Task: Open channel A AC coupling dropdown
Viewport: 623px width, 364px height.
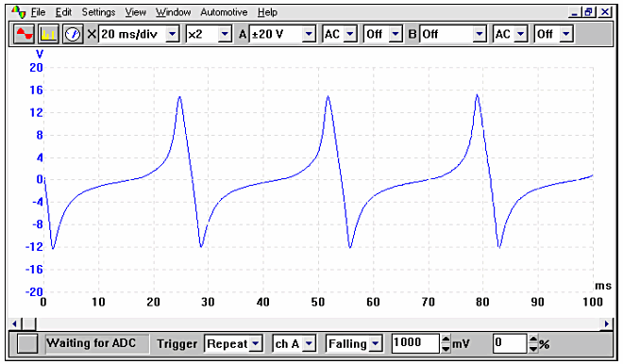Action: (349, 34)
